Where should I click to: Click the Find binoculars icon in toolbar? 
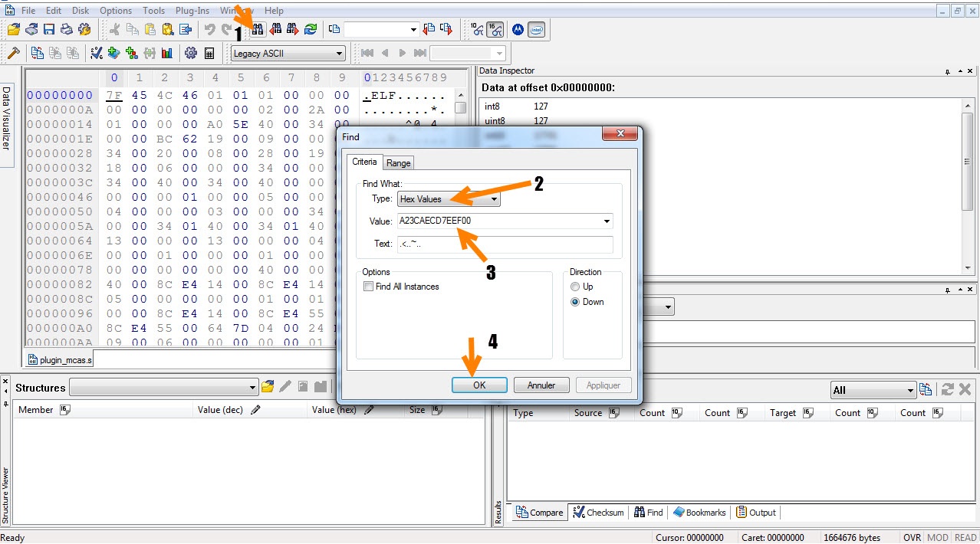(258, 30)
